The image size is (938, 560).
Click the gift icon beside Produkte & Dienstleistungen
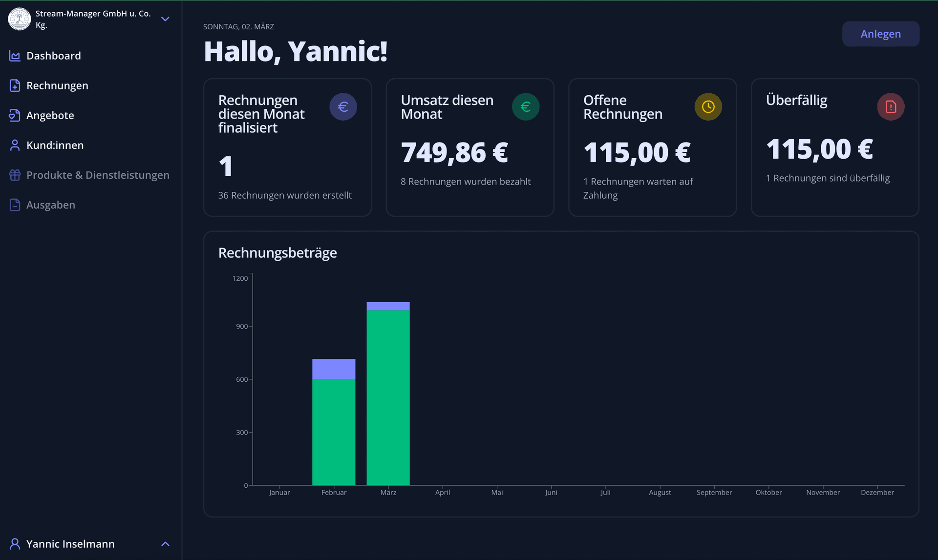(15, 175)
